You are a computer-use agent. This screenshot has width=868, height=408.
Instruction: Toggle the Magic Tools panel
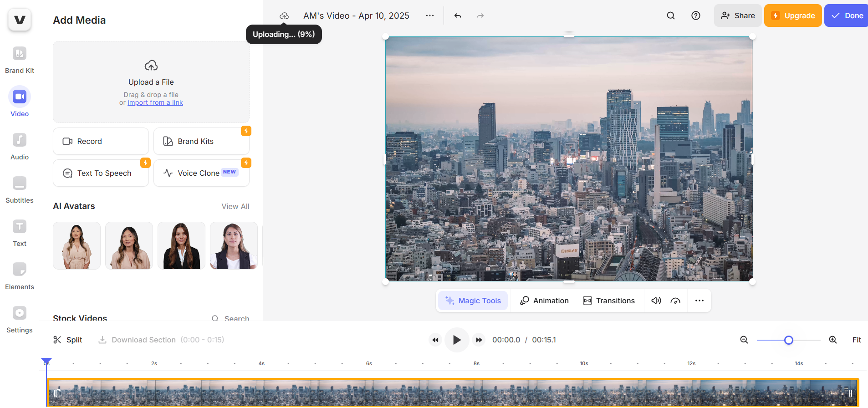coord(473,301)
